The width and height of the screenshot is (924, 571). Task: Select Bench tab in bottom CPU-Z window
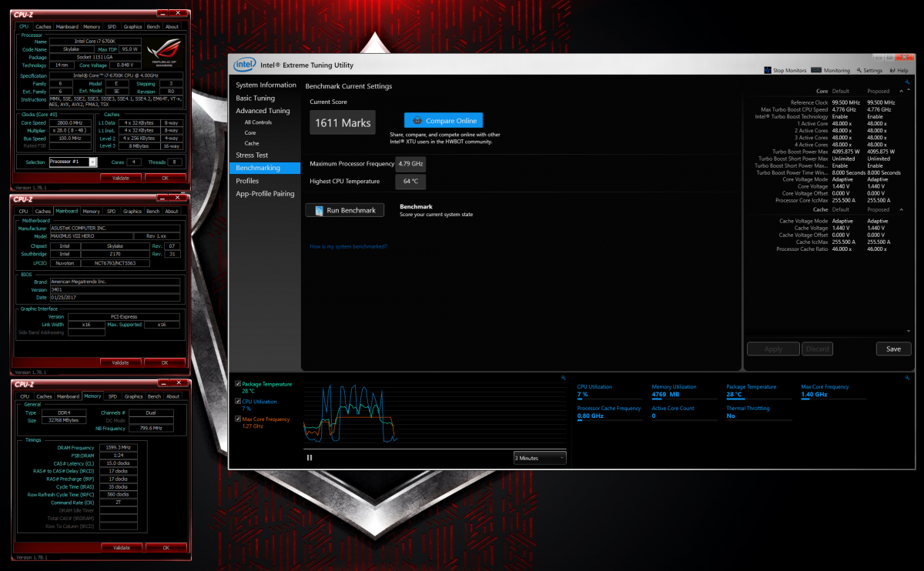click(154, 396)
